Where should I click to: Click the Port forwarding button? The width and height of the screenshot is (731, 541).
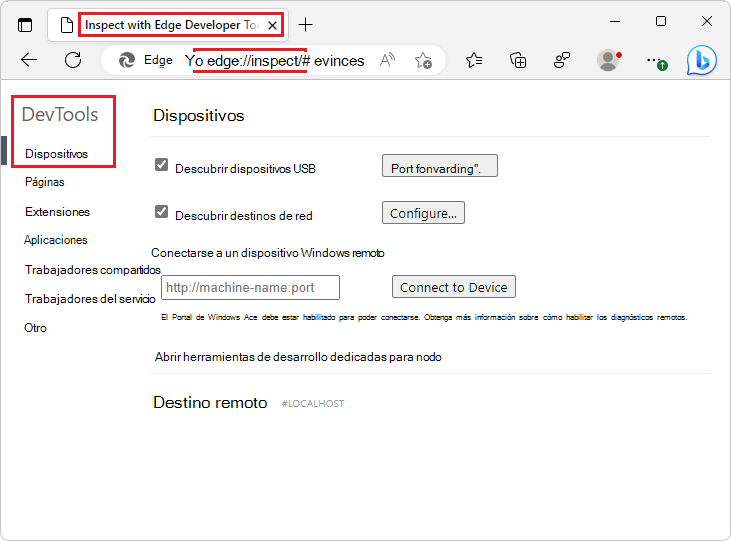[x=440, y=166]
